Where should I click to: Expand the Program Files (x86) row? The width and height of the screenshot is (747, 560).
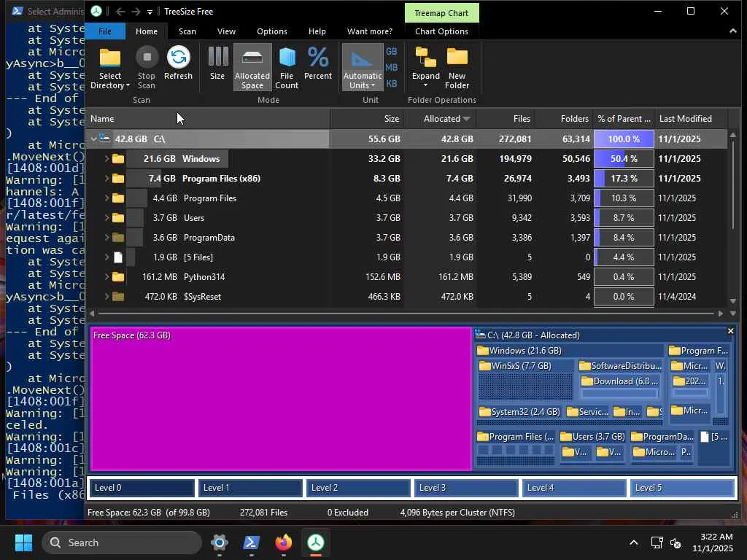pos(107,179)
